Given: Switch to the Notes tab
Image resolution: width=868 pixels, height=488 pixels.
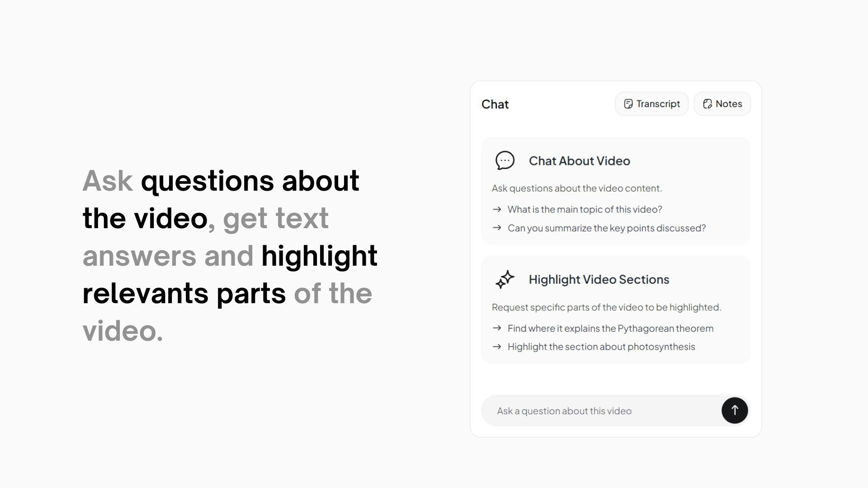Looking at the screenshot, I should (x=722, y=104).
